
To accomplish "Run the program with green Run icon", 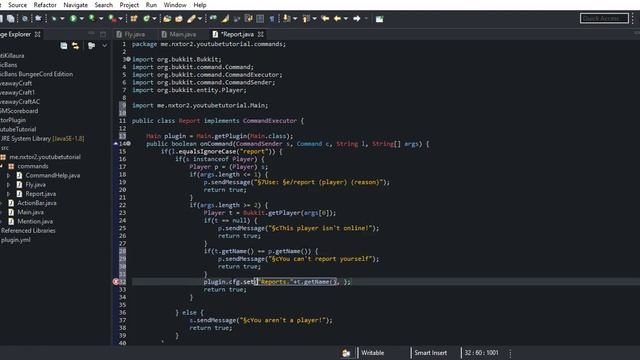I will pyautogui.click(x=73, y=19).
